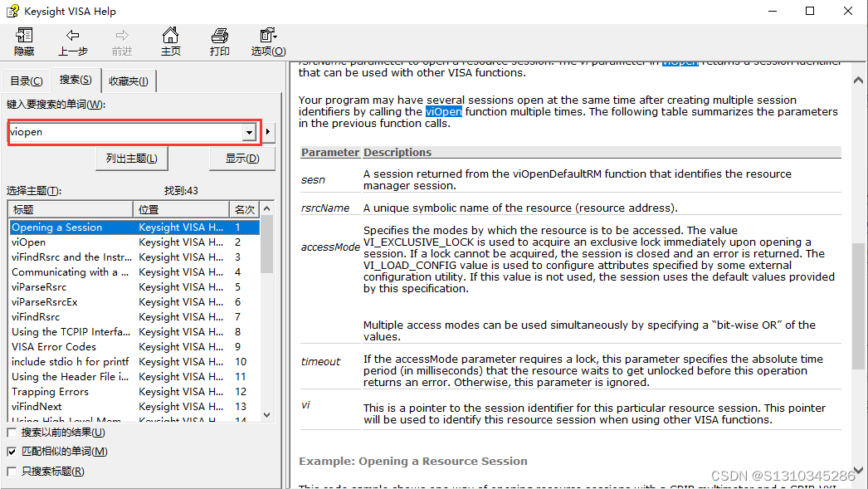Image resolution: width=868 pixels, height=489 pixels.
Task: Select 'viFindRsrc and the Instr...' topic
Action: pyautogui.click(x=134, y=257)
